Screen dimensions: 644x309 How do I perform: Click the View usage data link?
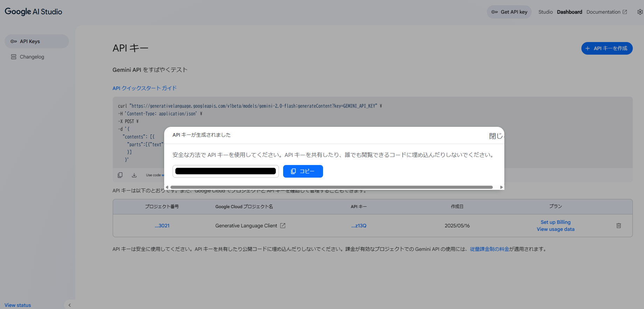click(555, 229)
